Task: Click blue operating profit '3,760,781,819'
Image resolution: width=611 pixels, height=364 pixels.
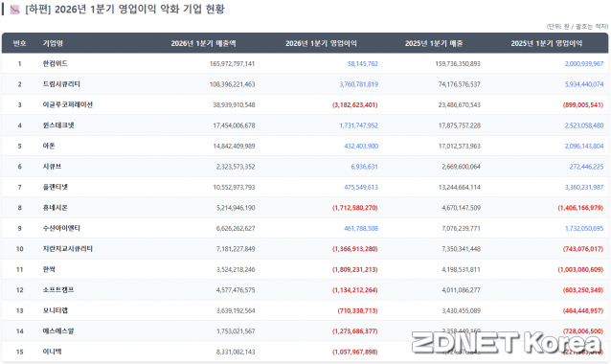Action: pyautogui.click(x=359, y=84)
